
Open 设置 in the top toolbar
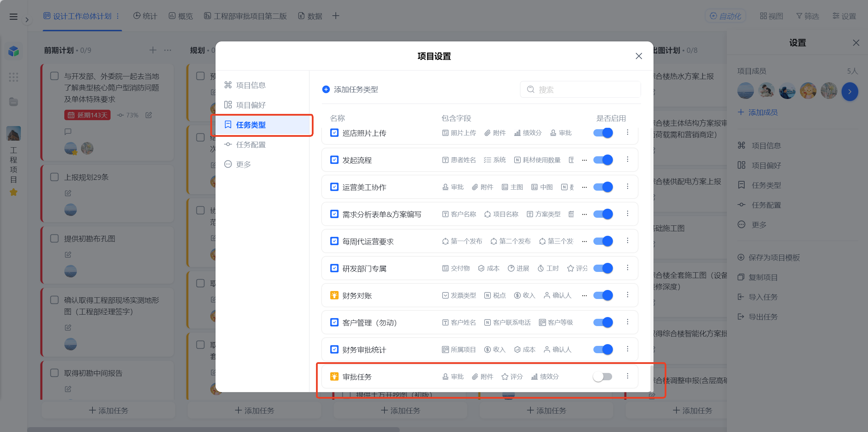(844, 16)
